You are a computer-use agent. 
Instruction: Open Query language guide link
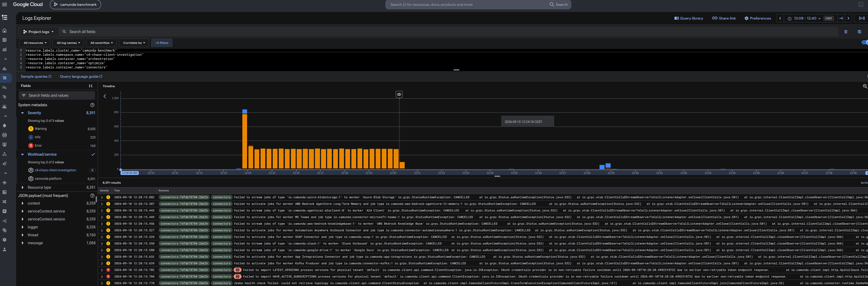[x=81, y=77]
